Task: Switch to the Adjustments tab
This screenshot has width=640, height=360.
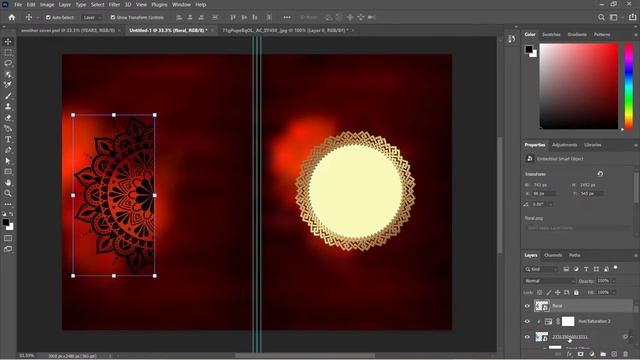Action: [x=564, y=145]
